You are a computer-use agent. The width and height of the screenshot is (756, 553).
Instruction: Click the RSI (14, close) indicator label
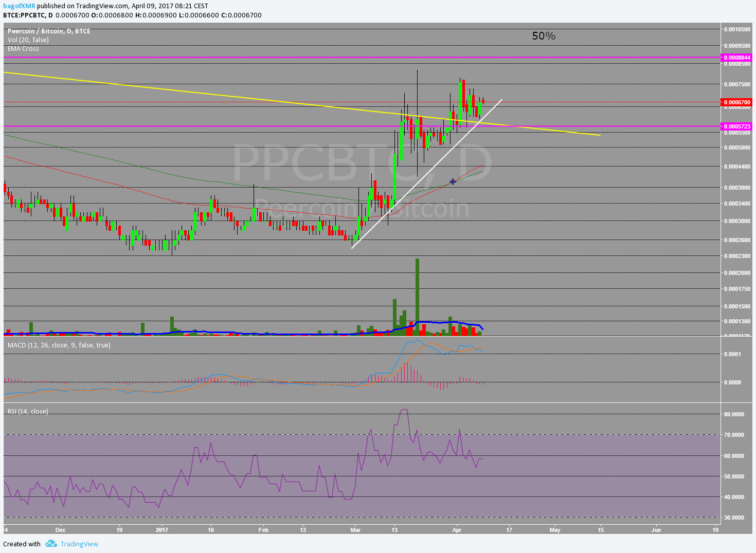click(x=28, y=412)
